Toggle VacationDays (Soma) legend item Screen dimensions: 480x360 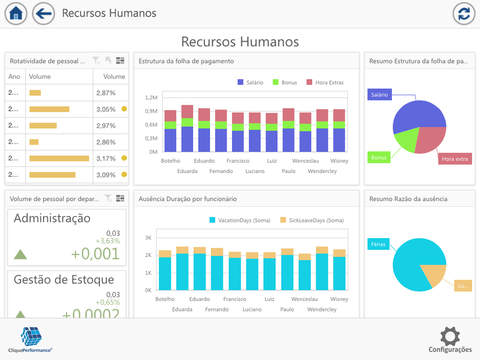(240, 220)
